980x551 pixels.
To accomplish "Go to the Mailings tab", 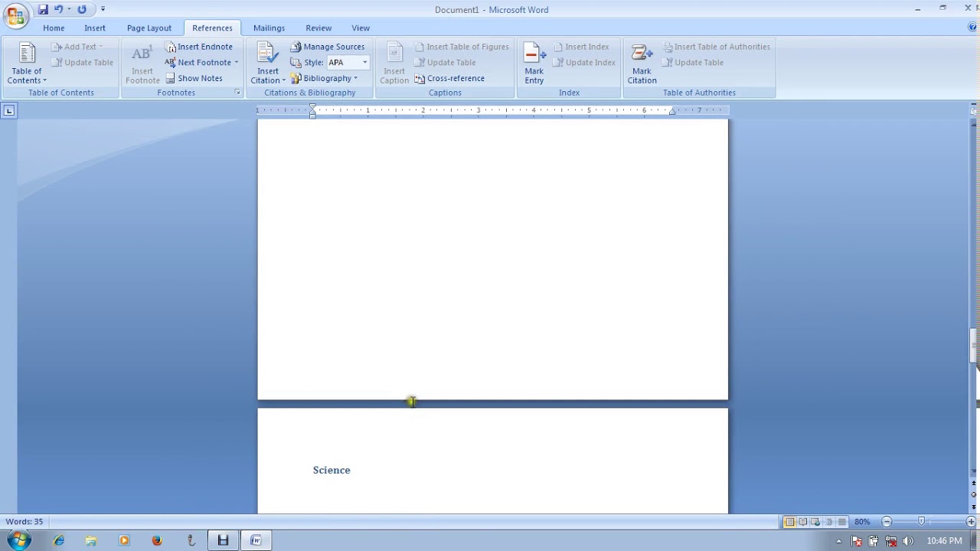I will [269, 28].
